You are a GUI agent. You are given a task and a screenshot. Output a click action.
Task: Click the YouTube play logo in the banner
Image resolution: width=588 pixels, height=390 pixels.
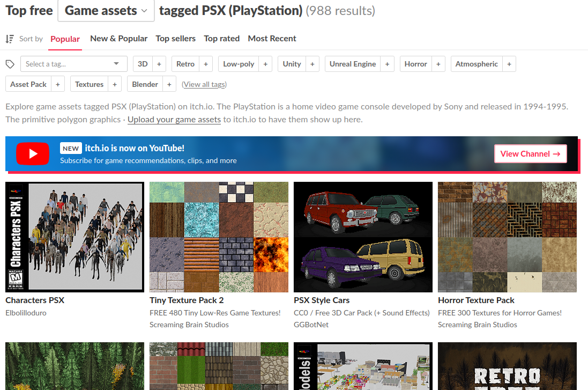pos(33,153)
